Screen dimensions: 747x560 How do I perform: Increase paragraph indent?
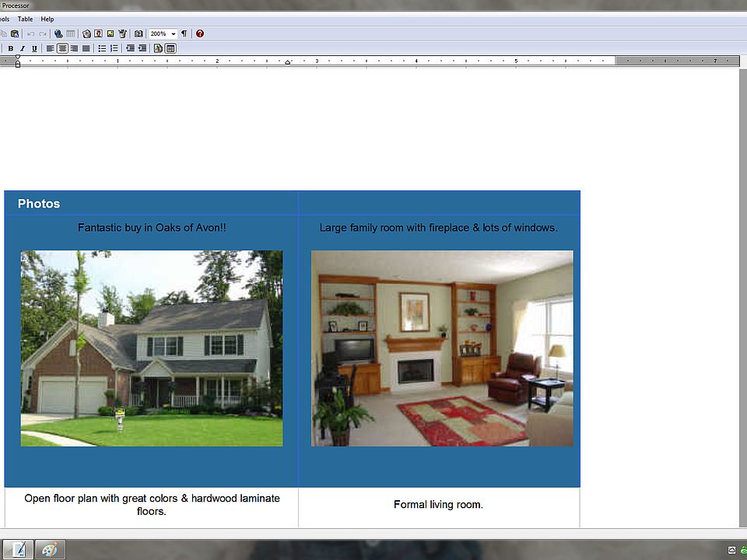(x=142, y=48)
